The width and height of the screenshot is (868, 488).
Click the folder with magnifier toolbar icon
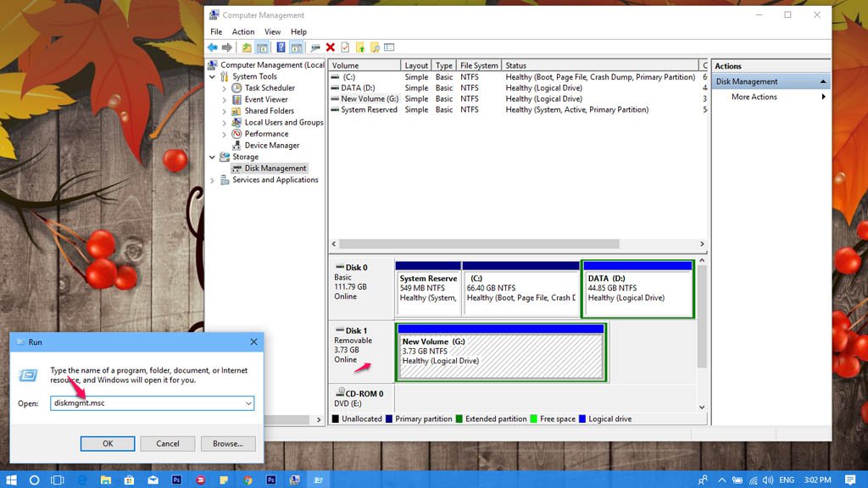(375, 47)
